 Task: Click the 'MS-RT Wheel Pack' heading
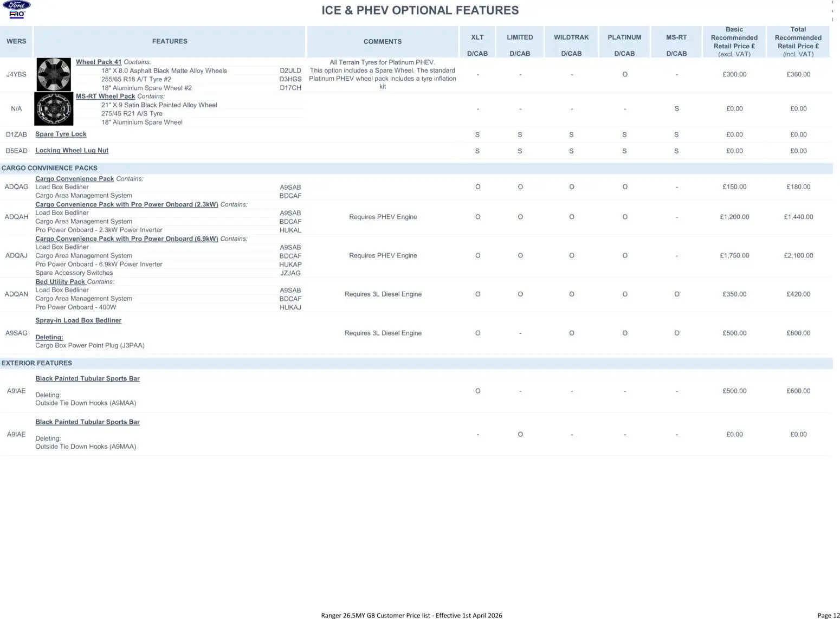[106, 96]
